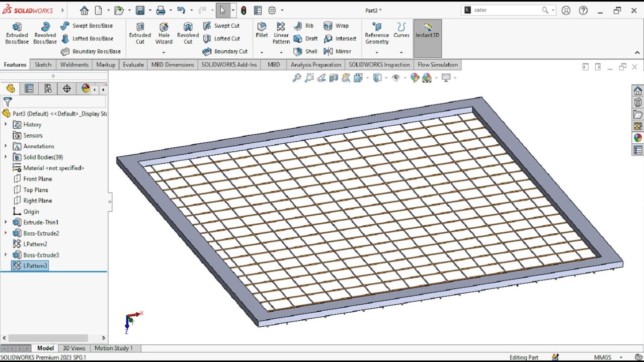This screenshot has height=362, width=644.
Task: Expand the Fillet dropdown arrow
Action: pos(262,52)
